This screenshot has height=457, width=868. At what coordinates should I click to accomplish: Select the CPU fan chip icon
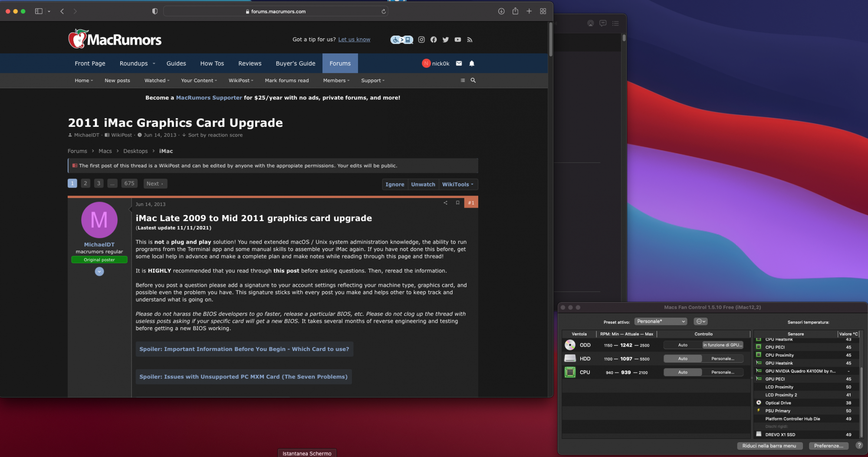(x=570, y=372)
